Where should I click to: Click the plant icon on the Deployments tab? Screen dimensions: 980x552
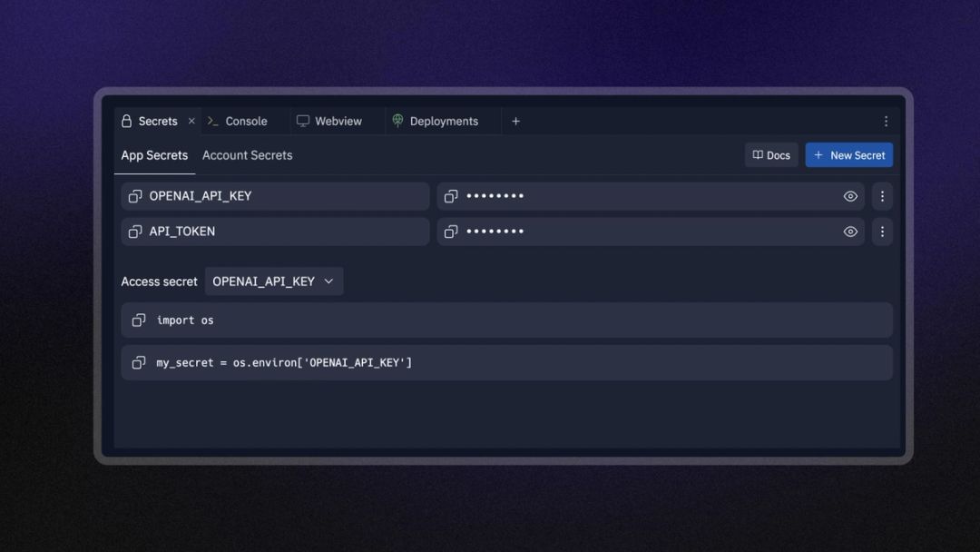tap(397, 121)
